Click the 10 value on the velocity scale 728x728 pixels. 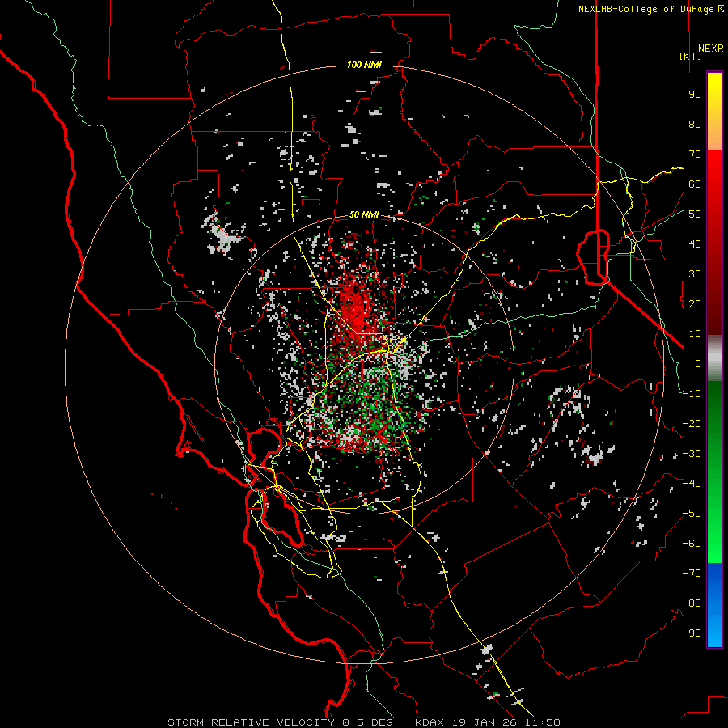pos(695,334)
